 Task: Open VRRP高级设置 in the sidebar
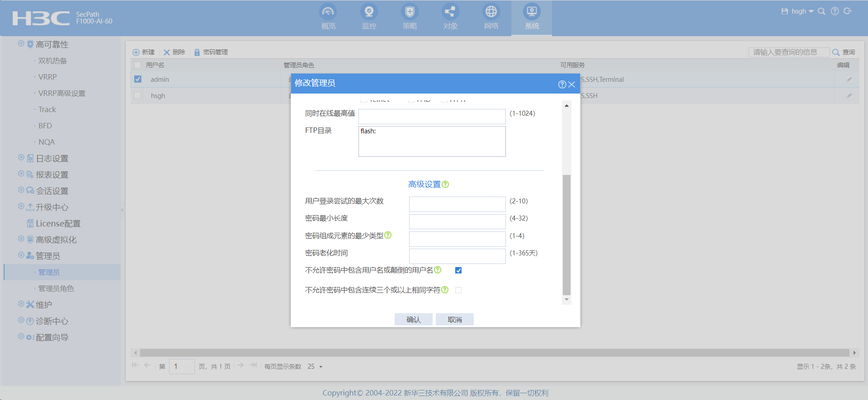(x=62, y=94)
